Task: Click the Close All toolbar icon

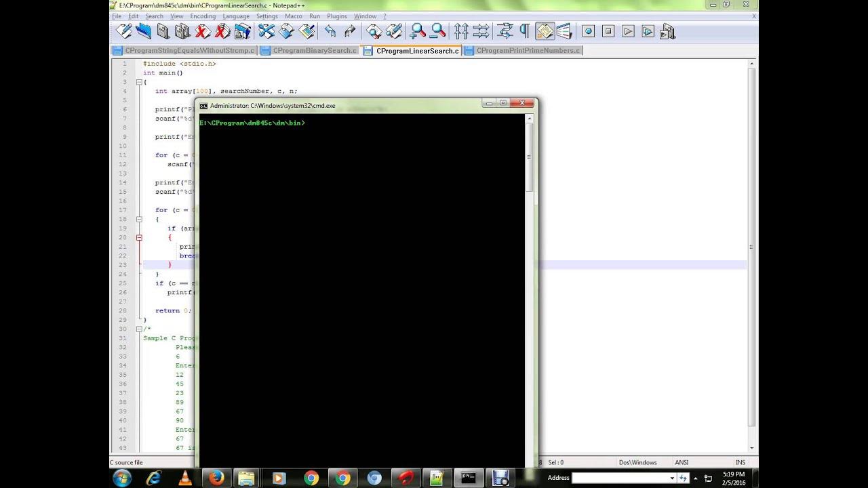Action: pyautogui.click(x=222, y=31)
